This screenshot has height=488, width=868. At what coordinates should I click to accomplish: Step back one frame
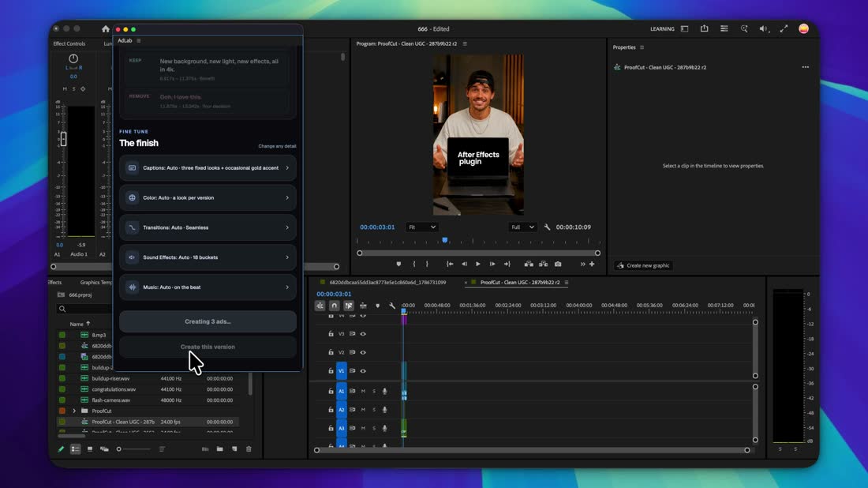click(x=465, y=265)
